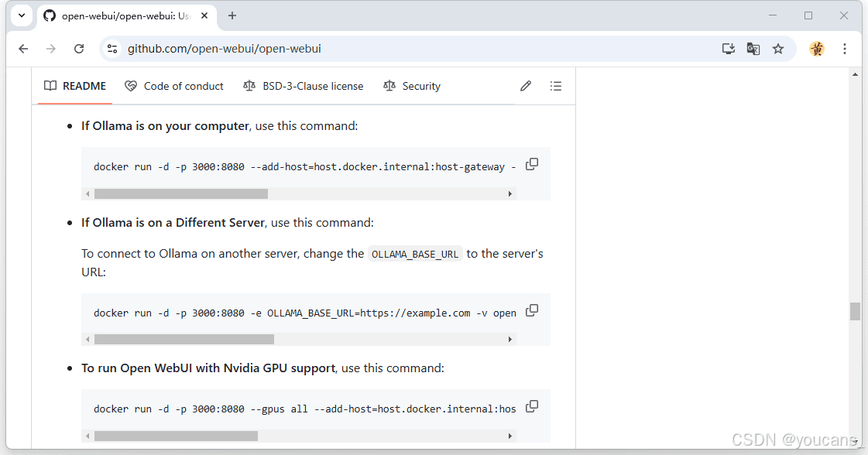The width and height of the screenshot is (868, 455).
Task: Click the OLLAMA_BASE_URL inline code text
Action: coord(414,254)
